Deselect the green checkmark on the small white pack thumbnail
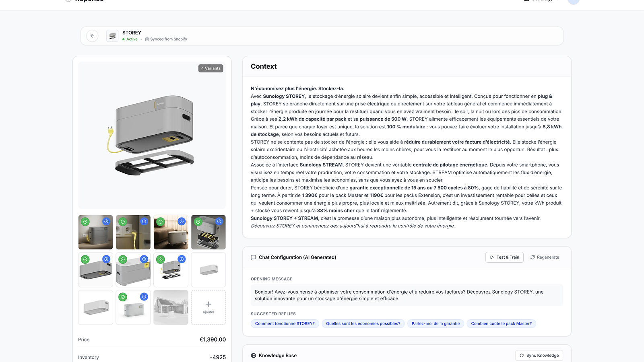The width and height of the screenshot is (644, 362). [x=123, y=296]
